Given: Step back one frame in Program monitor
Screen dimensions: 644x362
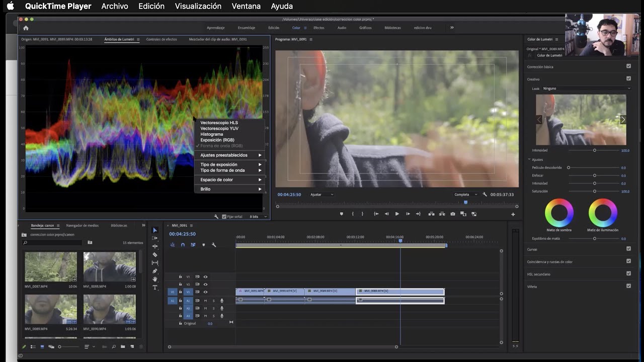Looking at the screenshot, I should 386,214.
